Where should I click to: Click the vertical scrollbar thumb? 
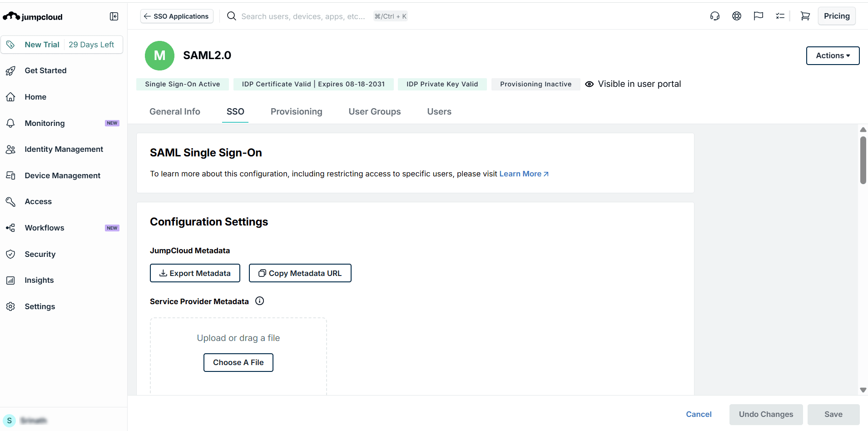863,160
